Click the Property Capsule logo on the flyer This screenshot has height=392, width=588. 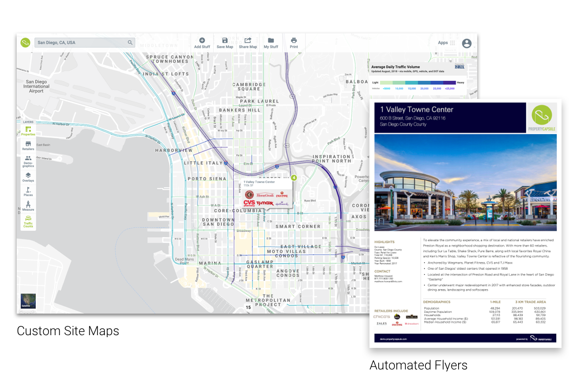tap(542, 118)
